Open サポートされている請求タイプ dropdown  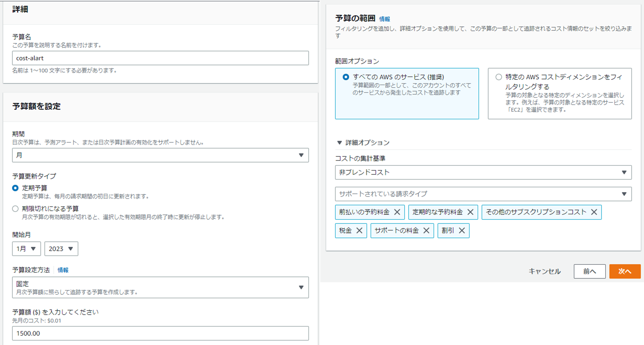click(483, 194)
